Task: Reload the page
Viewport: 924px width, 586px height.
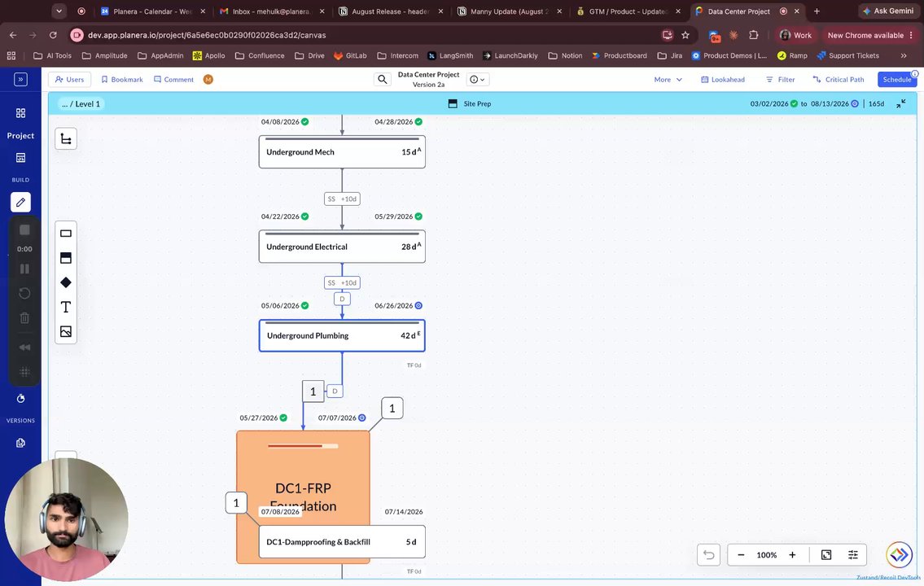Action: tap(53, 35)
